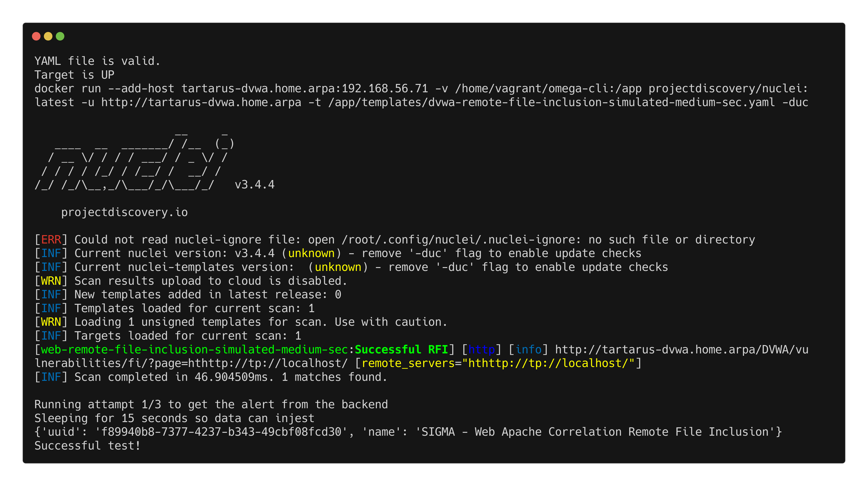Click the blue http protocol tag

(x=481, y=350)
